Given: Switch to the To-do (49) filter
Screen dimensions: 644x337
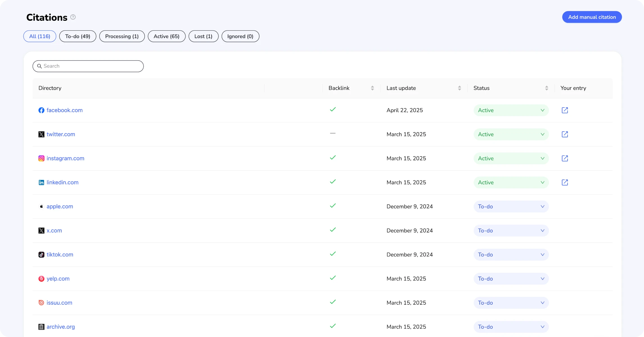Looking at the screenshot, I should pos(78,36).
